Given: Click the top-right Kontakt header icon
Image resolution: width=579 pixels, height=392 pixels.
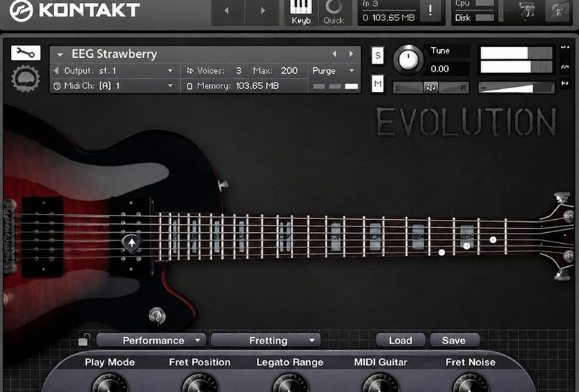Looking at the screenshot, I should 557,10.
